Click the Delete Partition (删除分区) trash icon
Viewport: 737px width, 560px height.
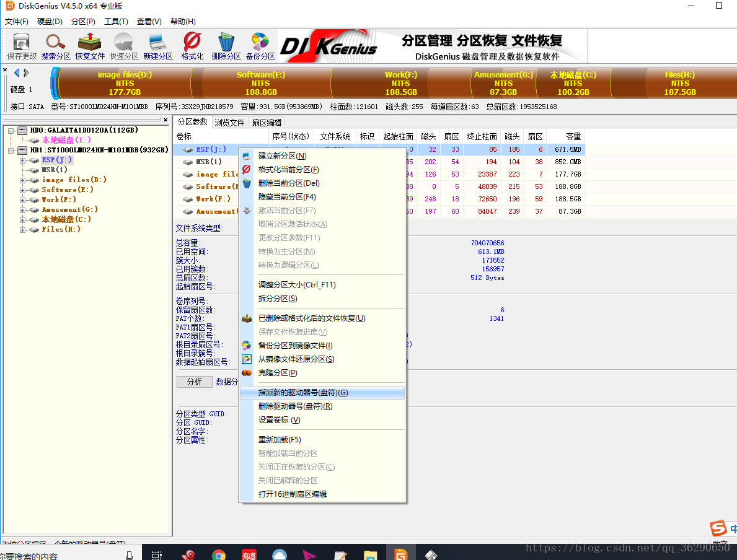click(226, 46)
